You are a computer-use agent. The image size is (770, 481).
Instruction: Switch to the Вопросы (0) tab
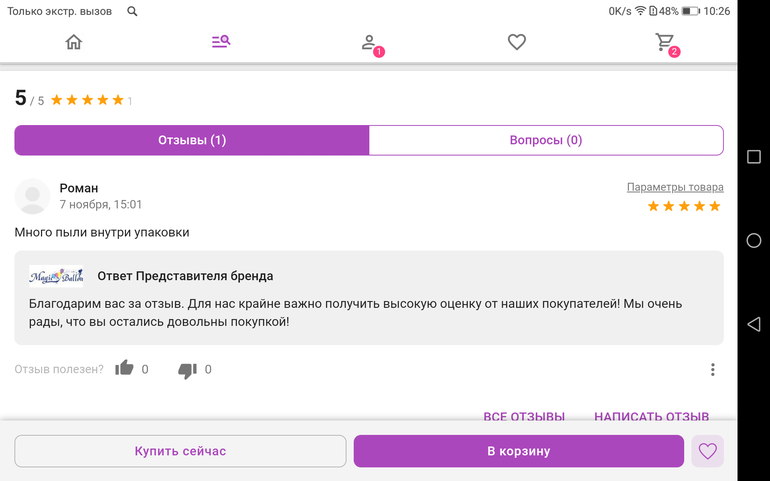(x=545, y=140)
